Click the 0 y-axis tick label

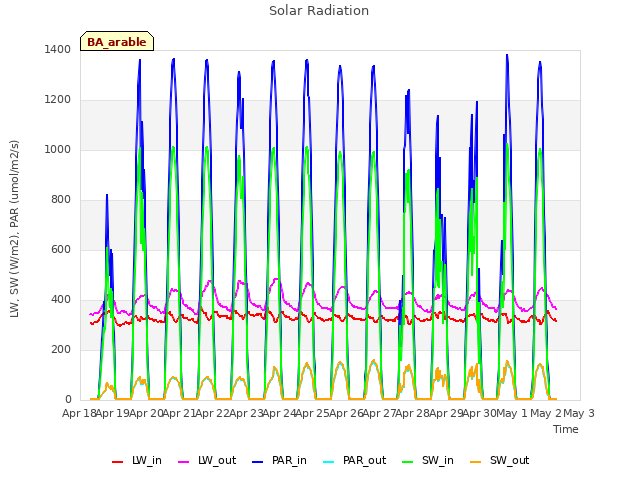[68, 400]
